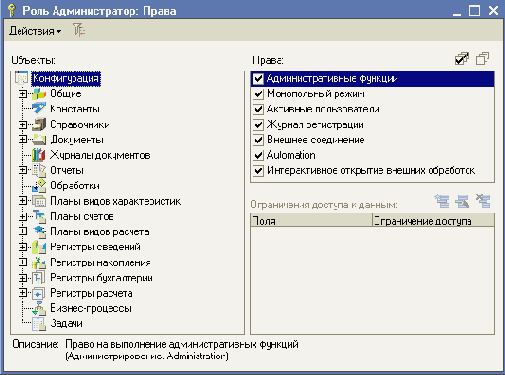Expand the Документы tree node
The image size is (505, 375).
coord(23,139)
